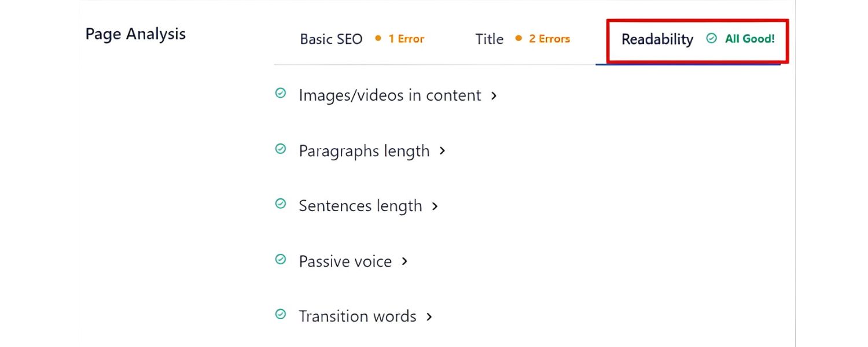Click the orange error dot near Title
Viewport: 868px width, 347px height.
click(518, 39)
